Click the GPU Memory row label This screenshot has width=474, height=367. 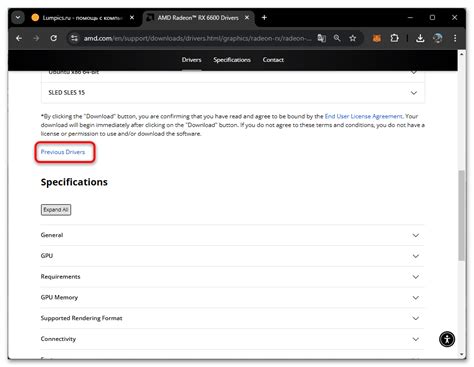point(59,297)
